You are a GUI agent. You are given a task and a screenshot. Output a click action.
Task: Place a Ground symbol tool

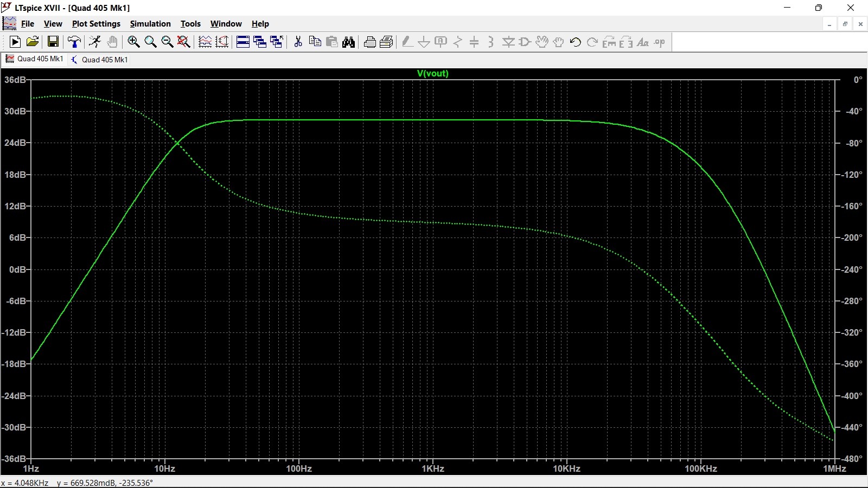point(424,42)
